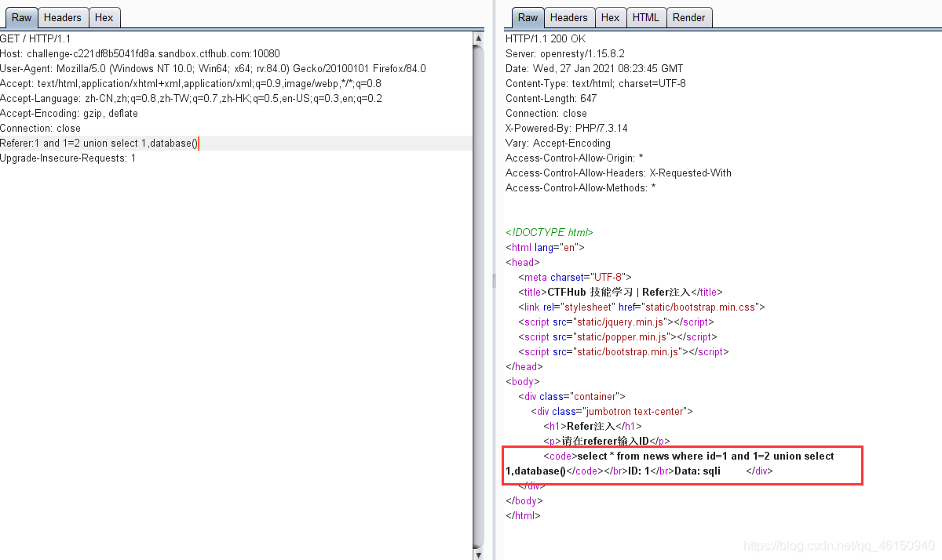Click the html lang="en" tag line
Viewport: 942px width, 560px height.
[546, 247]
